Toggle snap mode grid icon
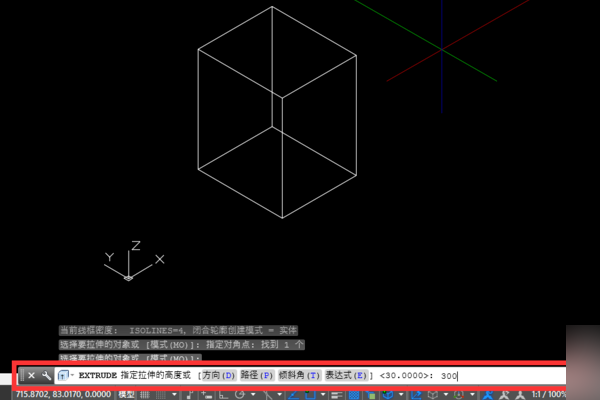The image size is (600, 400). [x=161, y=395]
